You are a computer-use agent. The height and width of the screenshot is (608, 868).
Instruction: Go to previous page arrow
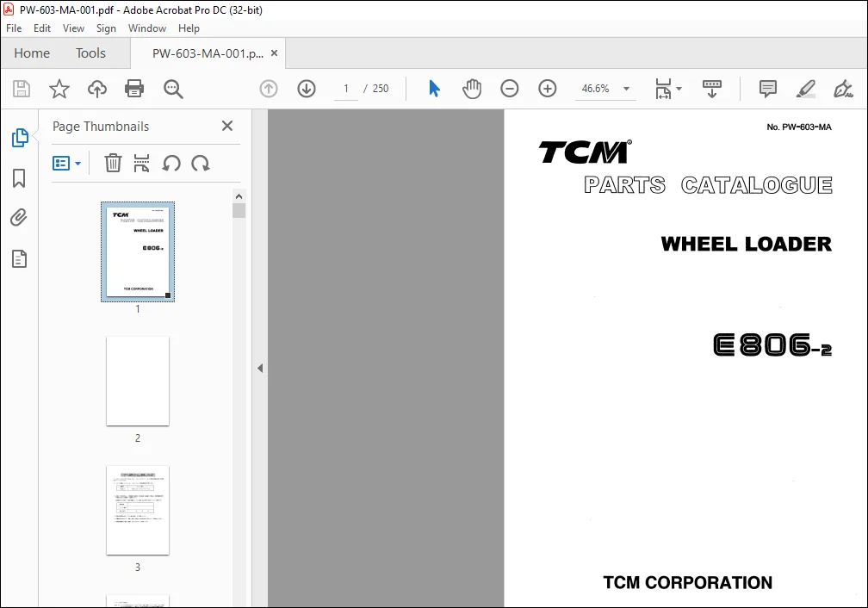coord(269,89)
